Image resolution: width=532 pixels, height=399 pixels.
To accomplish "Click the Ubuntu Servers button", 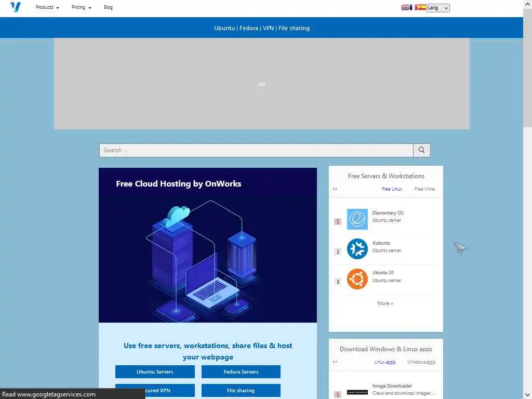I will (x=155, y=372).
